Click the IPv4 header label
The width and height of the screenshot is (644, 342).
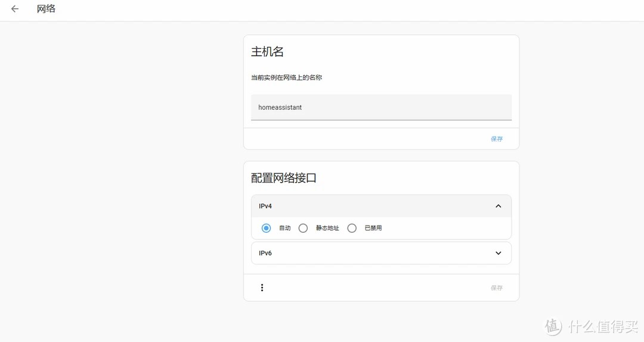click(x=265, y=206)
